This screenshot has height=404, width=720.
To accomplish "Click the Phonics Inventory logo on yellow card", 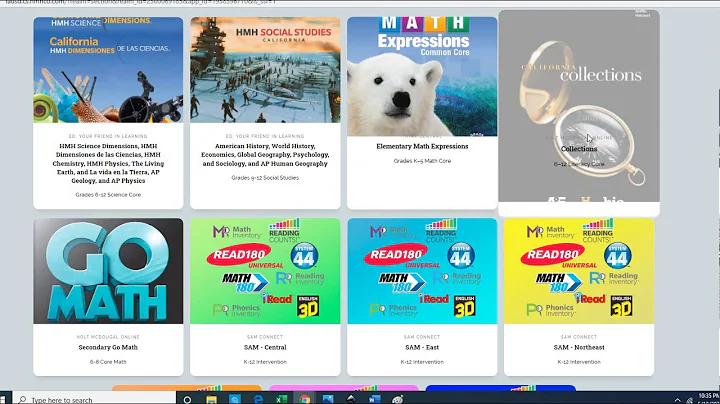I will tap(551, 310).
